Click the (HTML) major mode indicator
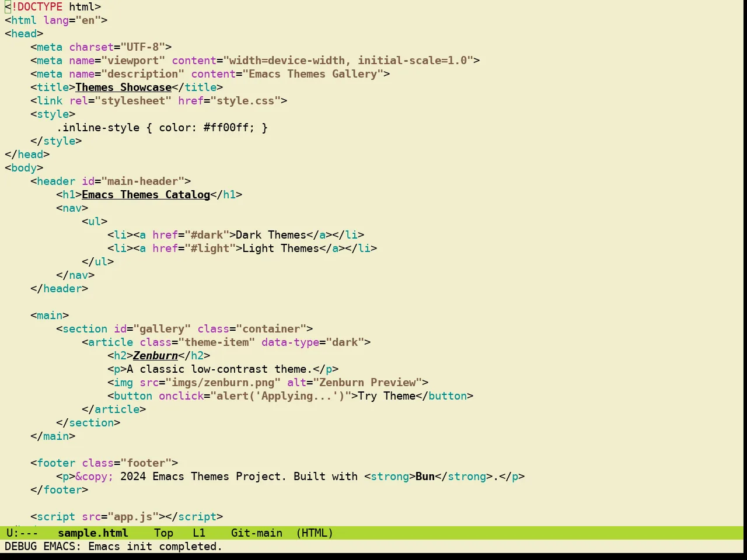The height and width of the screenshot is (560, 747). [x=315, y=533]
